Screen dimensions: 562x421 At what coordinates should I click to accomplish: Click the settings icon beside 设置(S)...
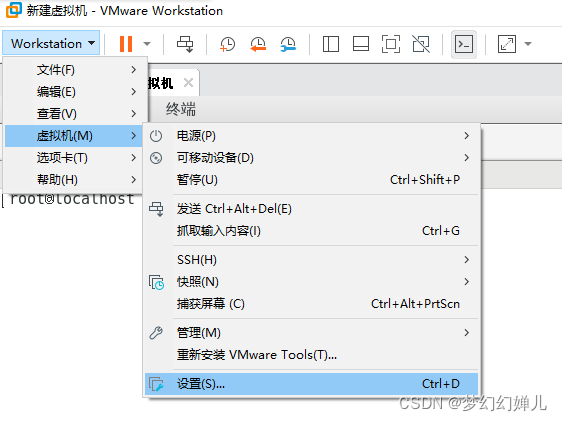156,384
